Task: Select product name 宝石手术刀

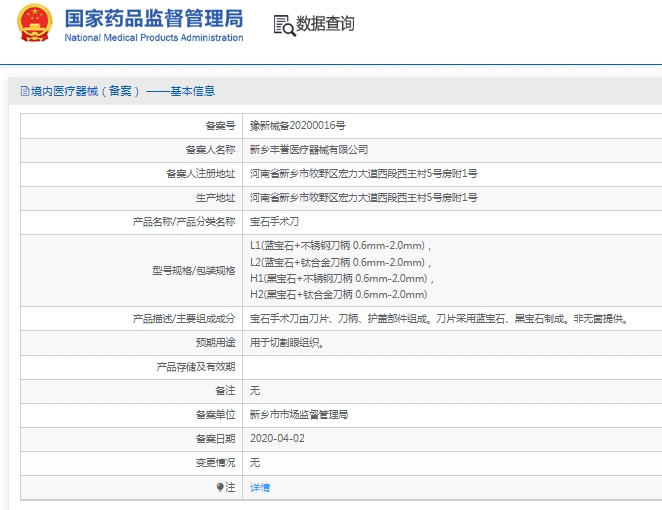Action: click(274, 222)
